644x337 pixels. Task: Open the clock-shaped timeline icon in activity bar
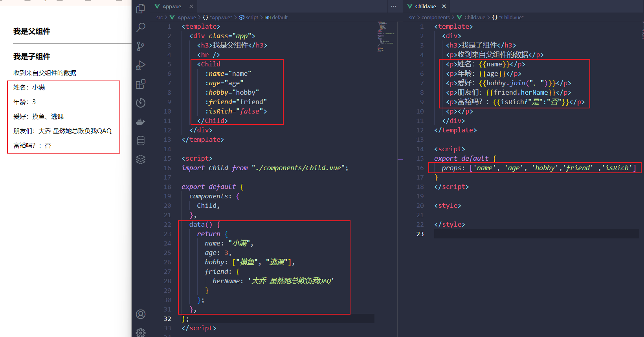tap(141, 103)
